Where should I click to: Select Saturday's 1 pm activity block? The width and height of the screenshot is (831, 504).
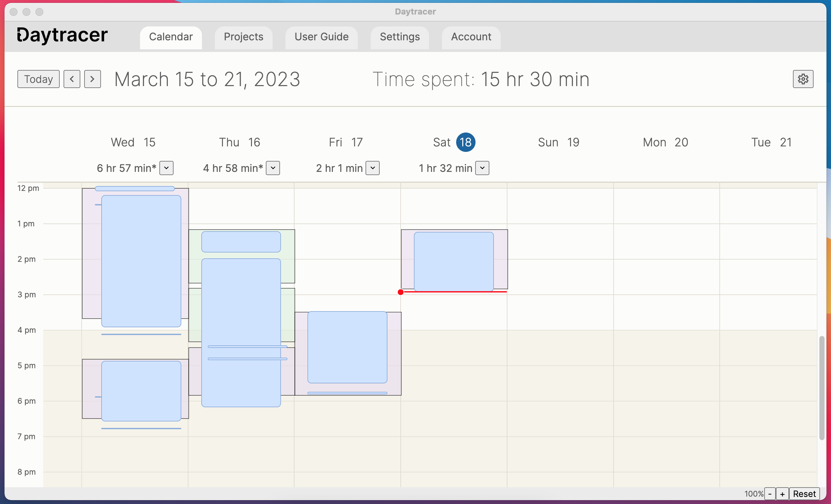454,261
